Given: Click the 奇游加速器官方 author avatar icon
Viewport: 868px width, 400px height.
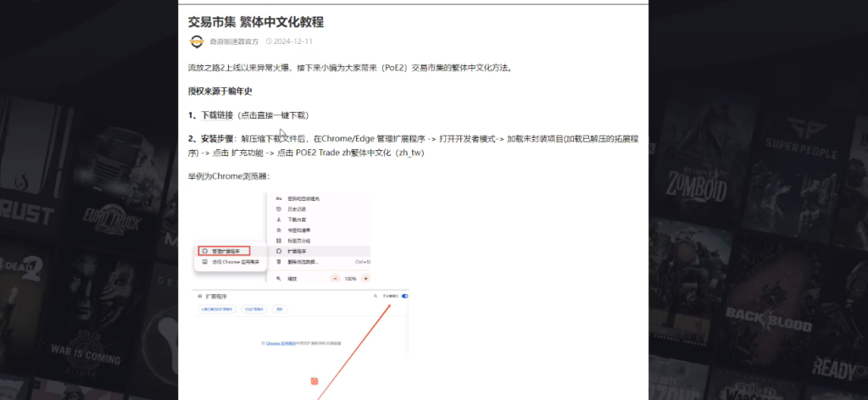Looking at the screenshot, I should pyautogui.click(x=197, y=42).
